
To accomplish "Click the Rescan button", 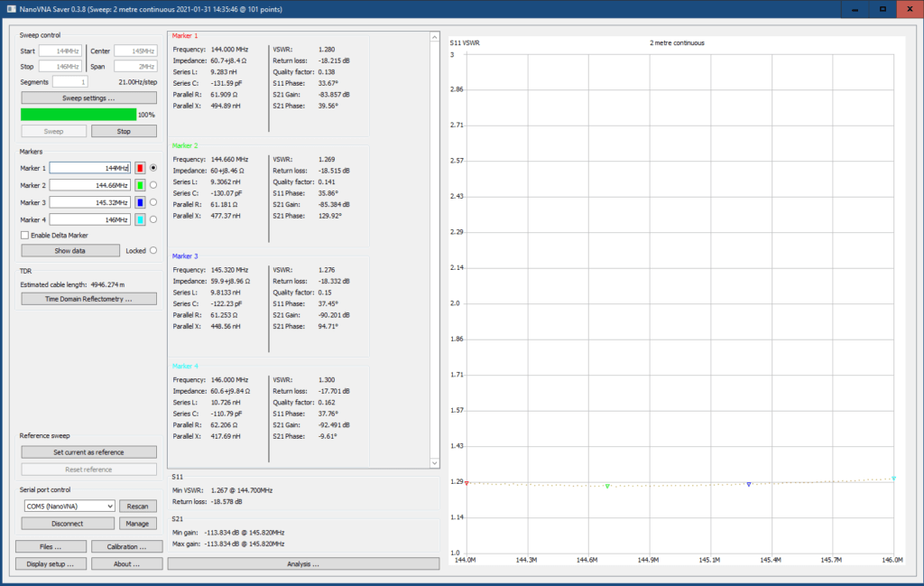I will (138, 507).
